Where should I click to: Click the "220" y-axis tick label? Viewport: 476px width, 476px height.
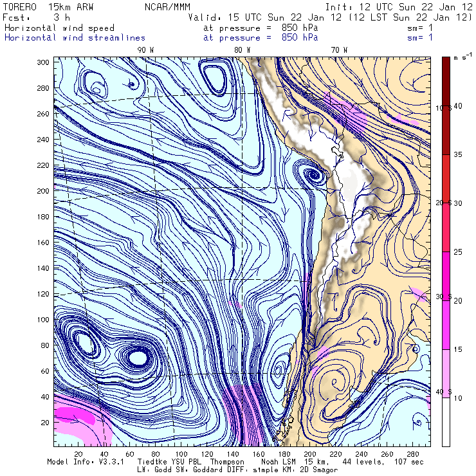click(43, 165)
